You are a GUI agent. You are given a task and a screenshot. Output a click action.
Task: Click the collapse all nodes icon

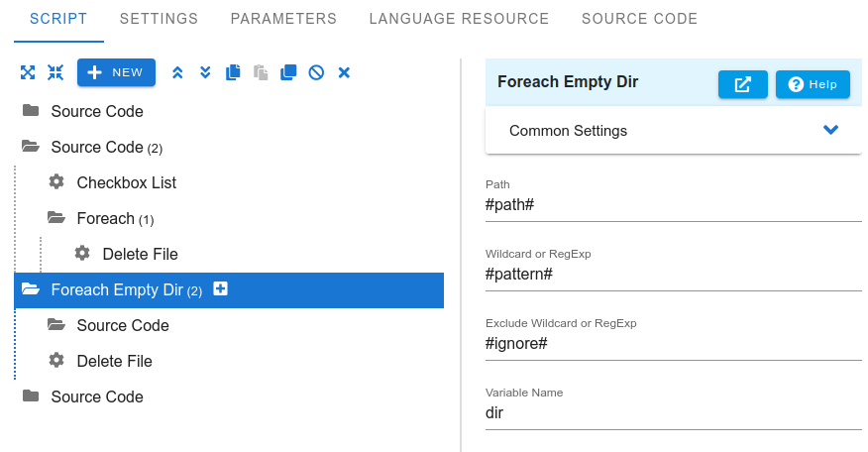[55, 72]
